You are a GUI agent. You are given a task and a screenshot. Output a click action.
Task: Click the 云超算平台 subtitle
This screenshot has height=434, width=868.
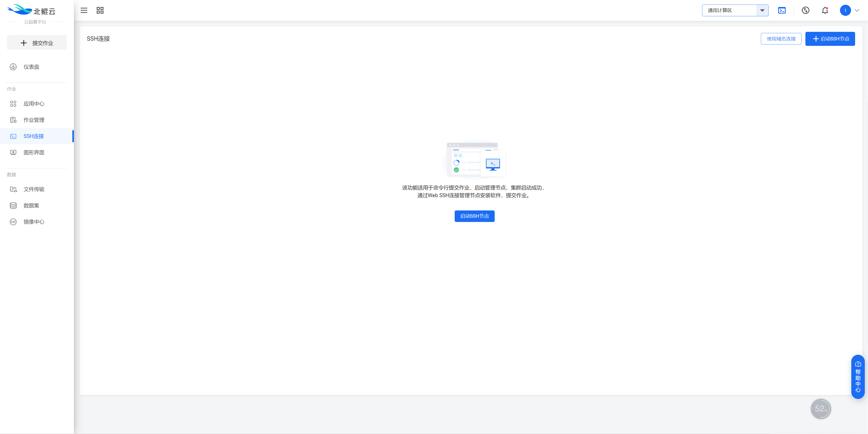[35, 22]
